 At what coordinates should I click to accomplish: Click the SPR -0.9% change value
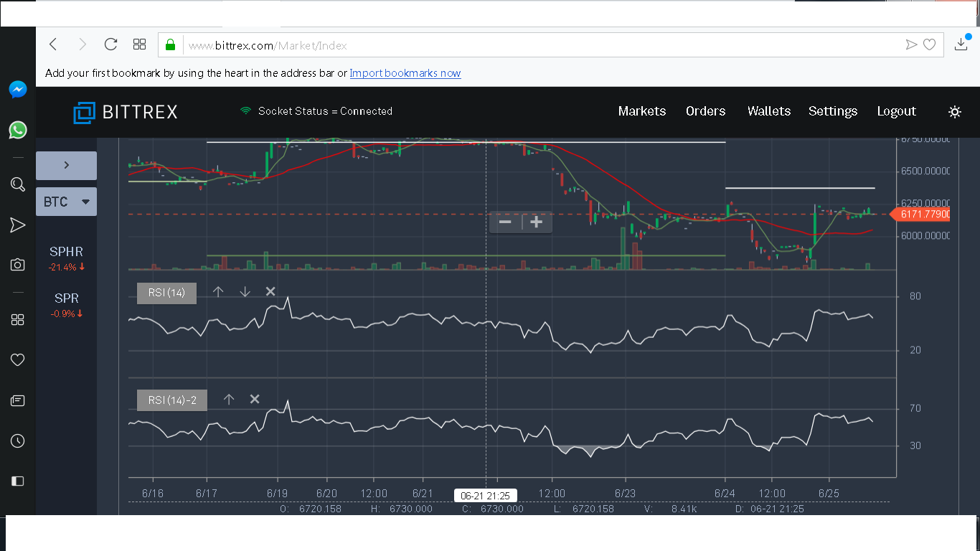[x=66, y=314]
